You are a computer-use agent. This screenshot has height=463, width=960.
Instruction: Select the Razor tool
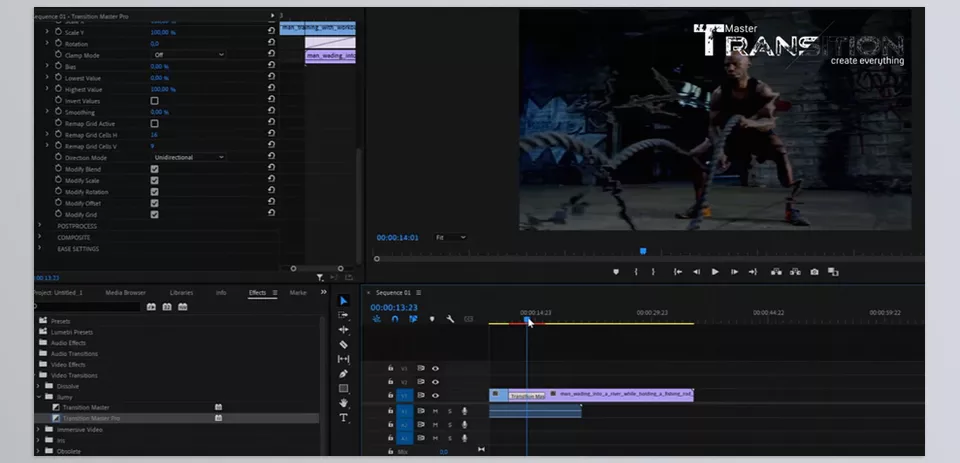click(x=343, y=344)
